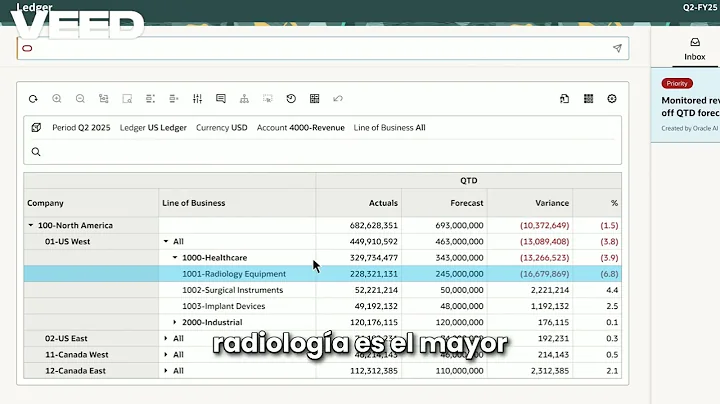Click the hierarchy tree icon in toolbar
The image size is (720, 404).
(x=244, y=99)
